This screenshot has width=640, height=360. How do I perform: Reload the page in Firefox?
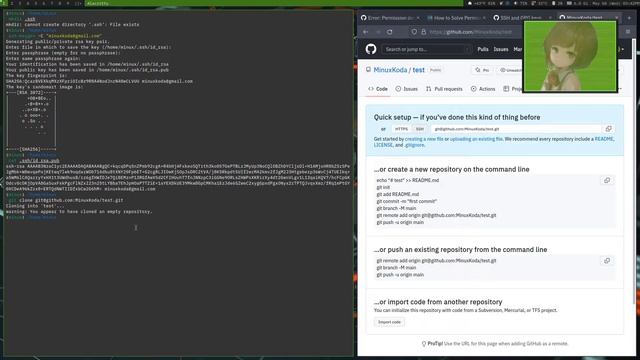[x=390, y=32]
